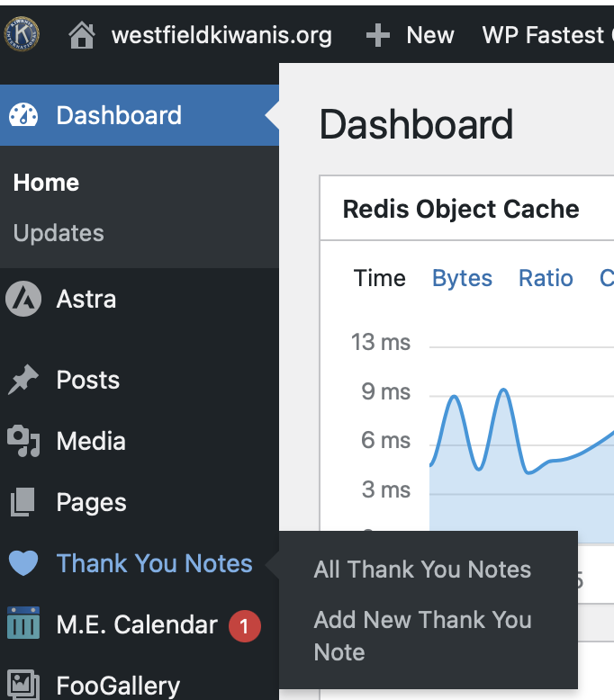
Task: Click the Media camera and music icon
Action: (23, 441)
